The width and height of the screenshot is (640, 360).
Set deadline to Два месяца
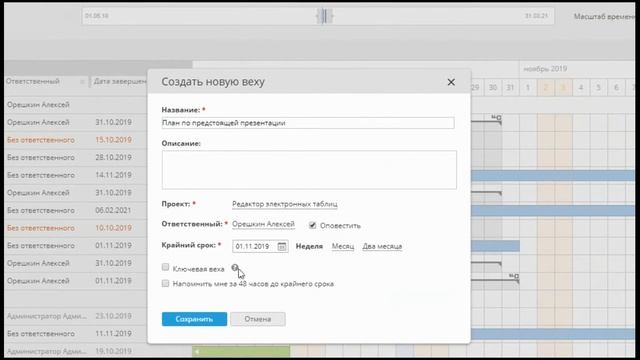tap(382, 246)
